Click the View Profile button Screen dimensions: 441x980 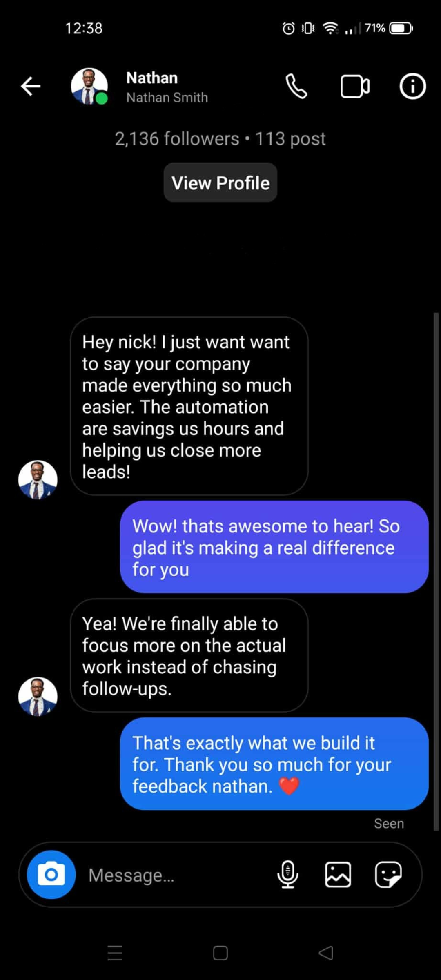click(220, 183)
